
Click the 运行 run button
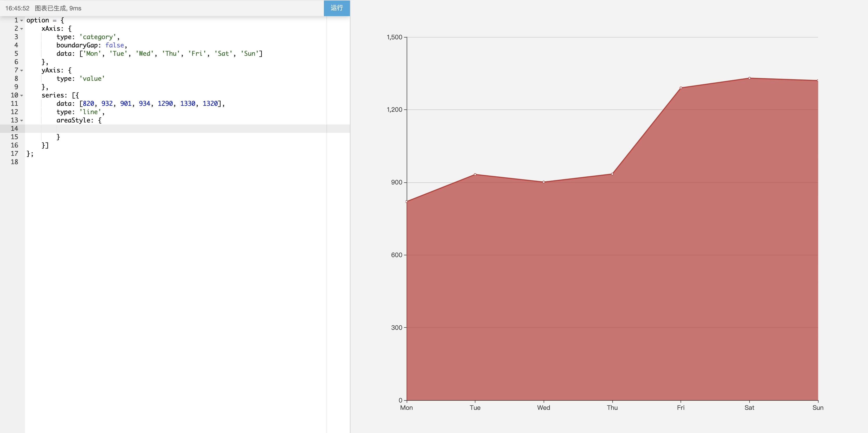[336, 8]
